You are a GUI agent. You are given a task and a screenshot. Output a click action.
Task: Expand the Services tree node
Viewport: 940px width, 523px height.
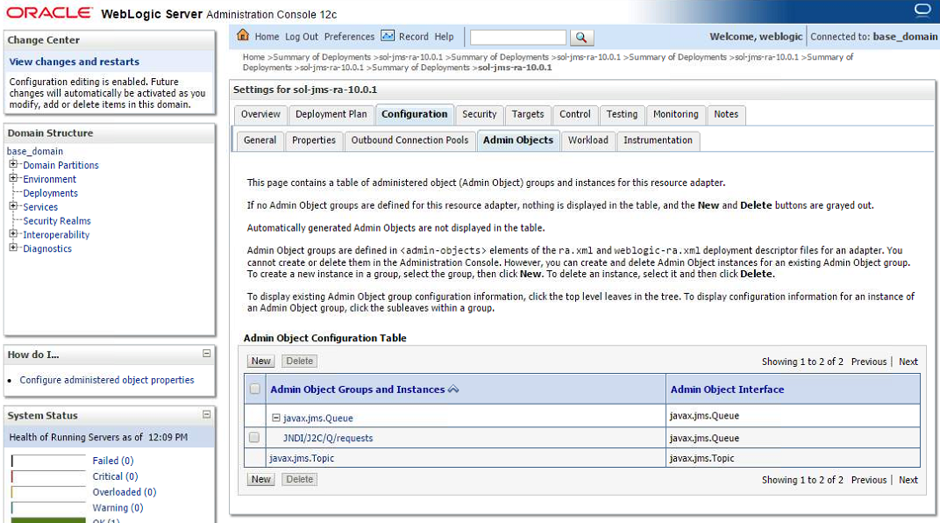pos(13,207)
